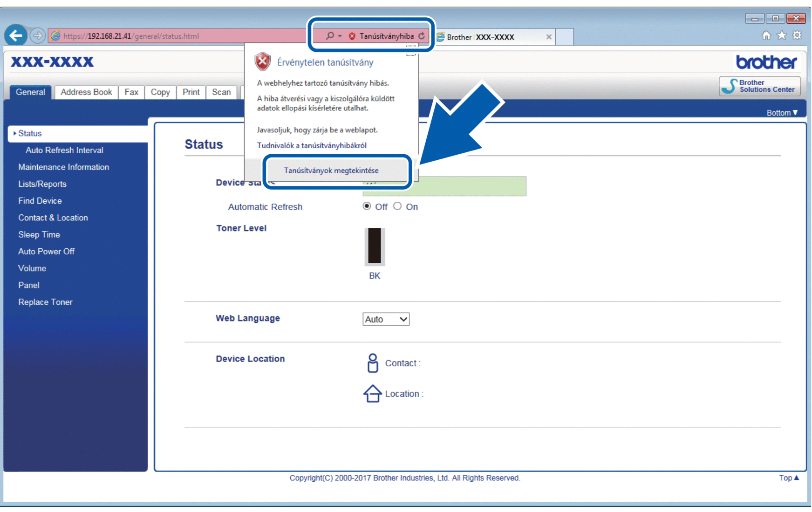The height and width of the screenshot is (512, 812).
Task: Switch to the Fax tab
Action: point(131,92)
